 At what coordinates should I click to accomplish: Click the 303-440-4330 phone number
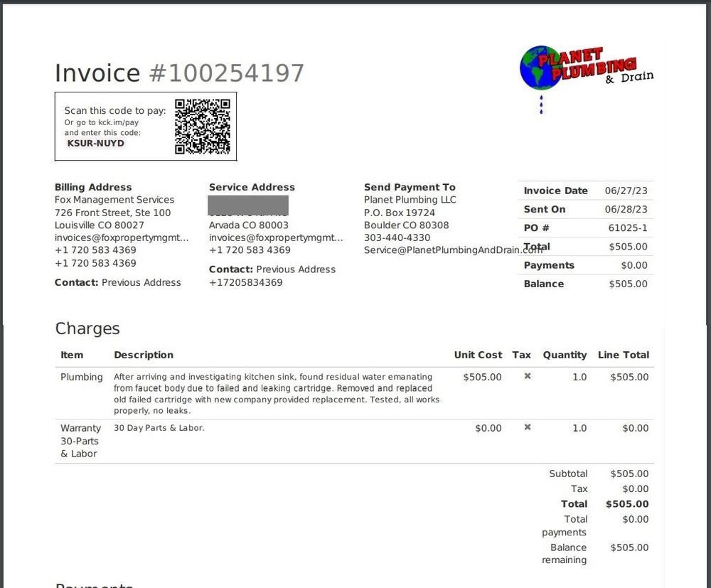(x=397, y=237)
